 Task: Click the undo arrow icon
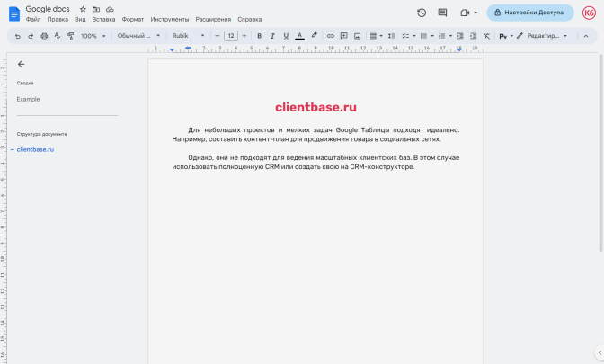coord(17,36)
